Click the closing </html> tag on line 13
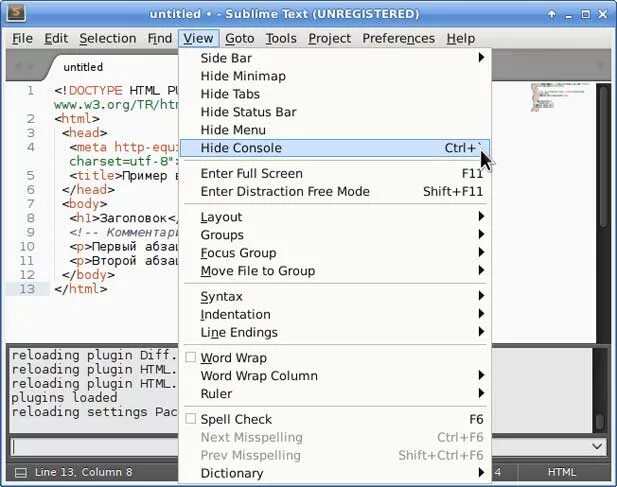Screen dimensions: 617x487 pyautogui.click(x=81, y=289)
